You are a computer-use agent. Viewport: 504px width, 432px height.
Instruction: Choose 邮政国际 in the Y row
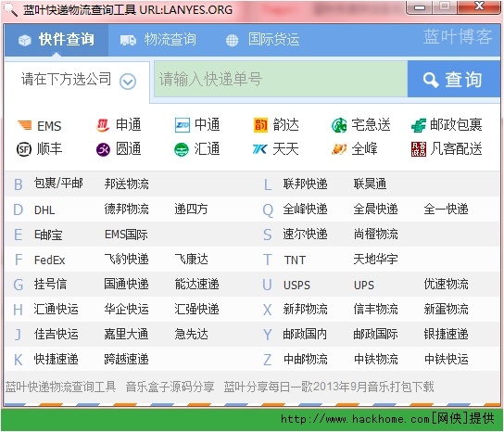(x=375, y=334)
